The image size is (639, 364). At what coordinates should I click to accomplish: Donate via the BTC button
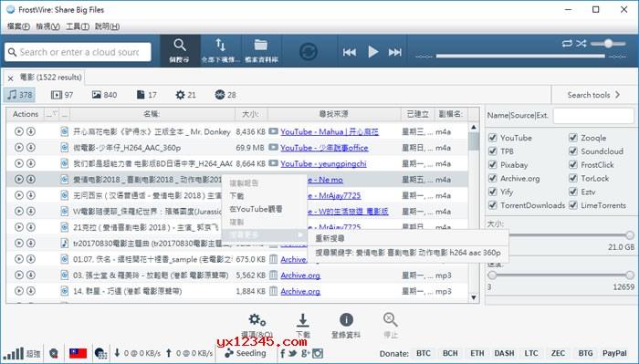[423, 353]
